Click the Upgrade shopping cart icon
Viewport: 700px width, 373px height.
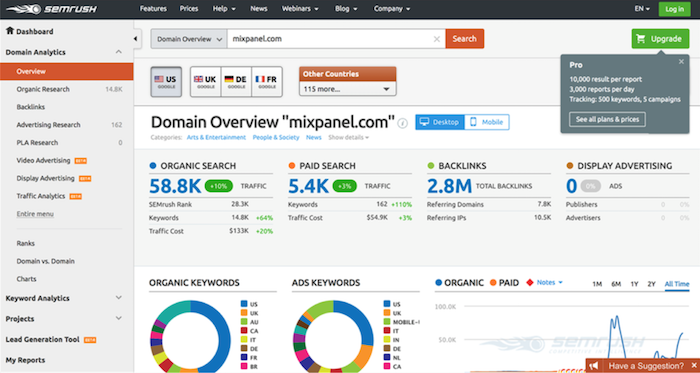(641, 39)
